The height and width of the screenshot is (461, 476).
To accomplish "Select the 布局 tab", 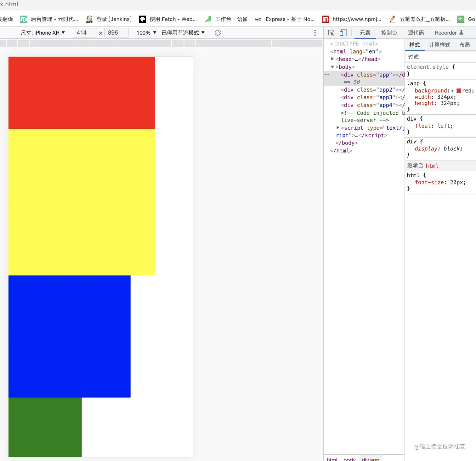I will pos(465,45).
